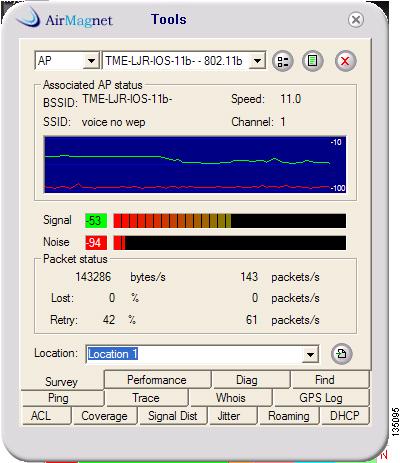
Task: Click the 143286 bytes/s value
Action: [x=93, y=277]
